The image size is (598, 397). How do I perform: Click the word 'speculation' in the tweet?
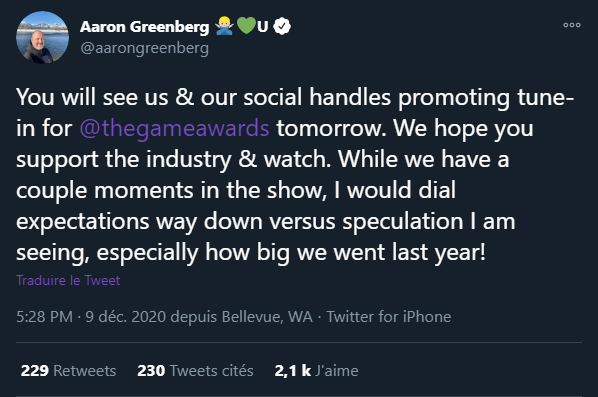pyautogui.click(x=403, y=222)
